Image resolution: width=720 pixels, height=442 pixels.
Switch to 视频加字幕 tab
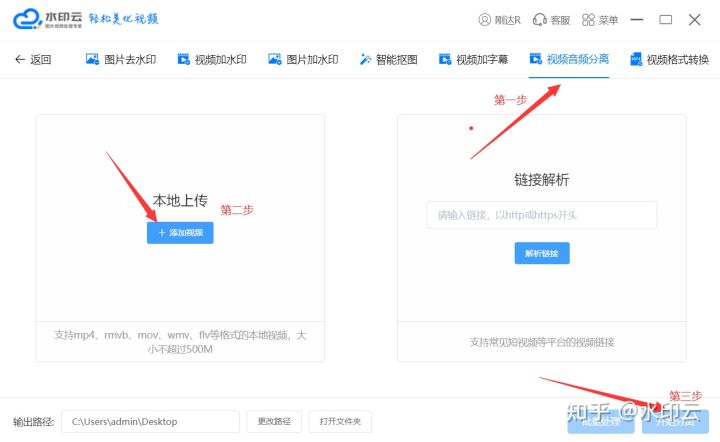coord(473,59)
